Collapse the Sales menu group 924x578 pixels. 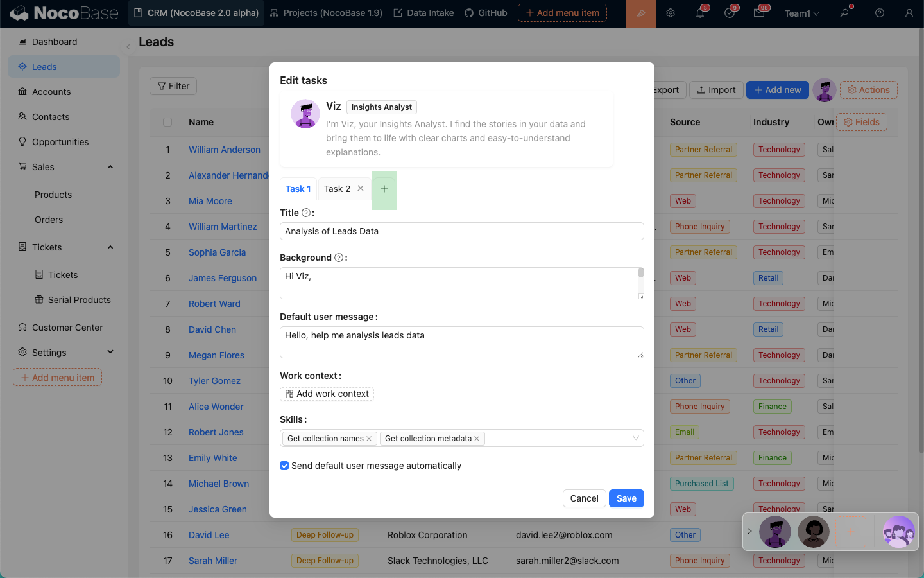(110, 167)
